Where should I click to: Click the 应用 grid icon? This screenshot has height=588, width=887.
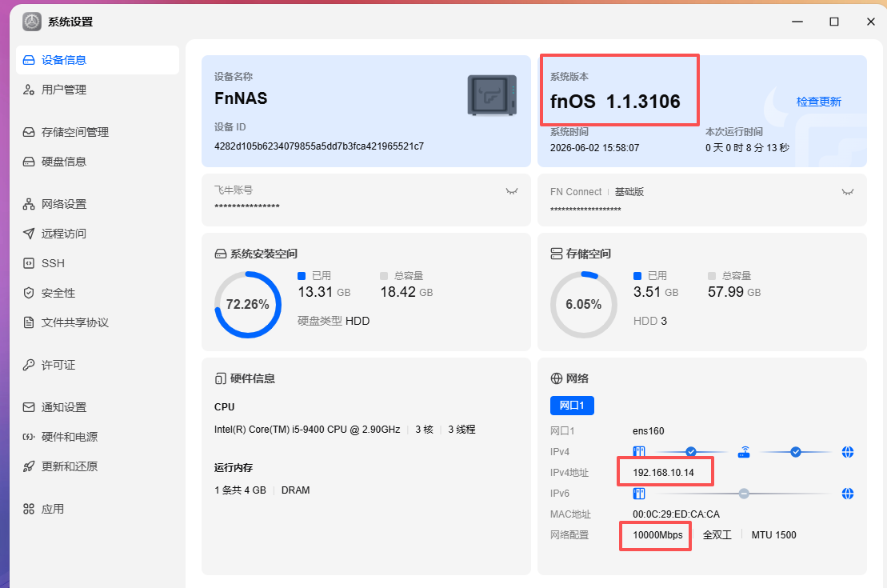[x=29, y=509]
